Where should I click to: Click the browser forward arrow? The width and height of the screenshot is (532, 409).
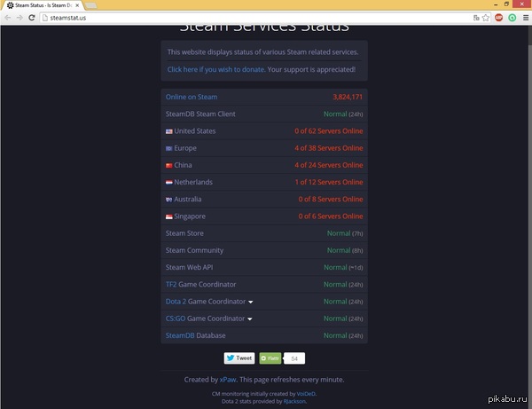click(x=20, y=18)
